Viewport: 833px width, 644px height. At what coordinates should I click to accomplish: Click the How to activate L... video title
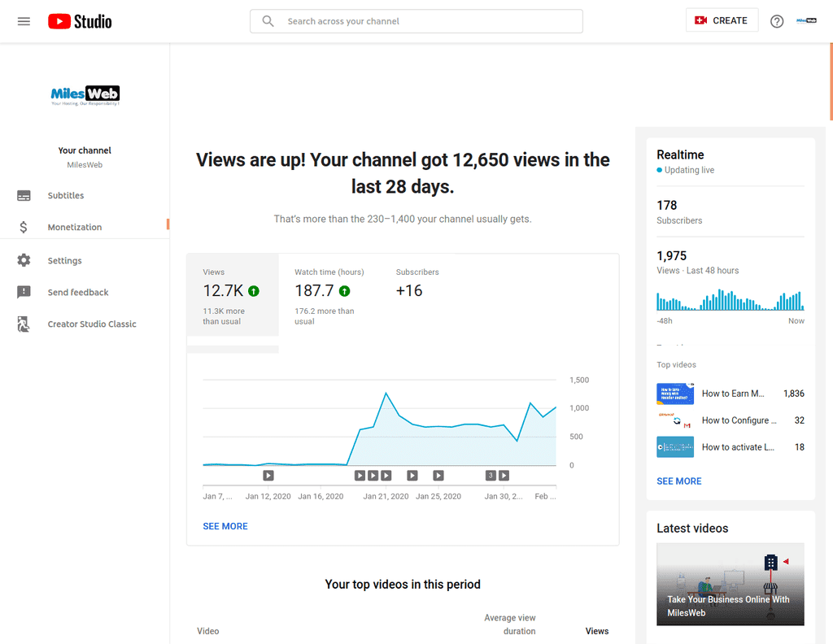(x=738, y=447)
